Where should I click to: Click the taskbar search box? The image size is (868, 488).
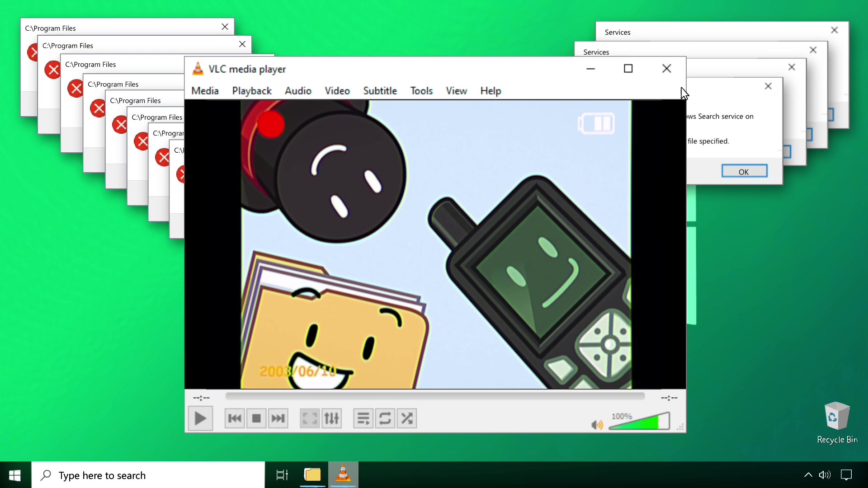[x=148, y=475]
